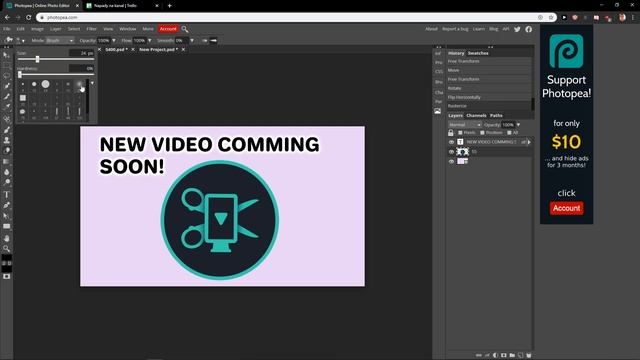Open the Window menu
The image size is (640, 360).
coord(128,29)
